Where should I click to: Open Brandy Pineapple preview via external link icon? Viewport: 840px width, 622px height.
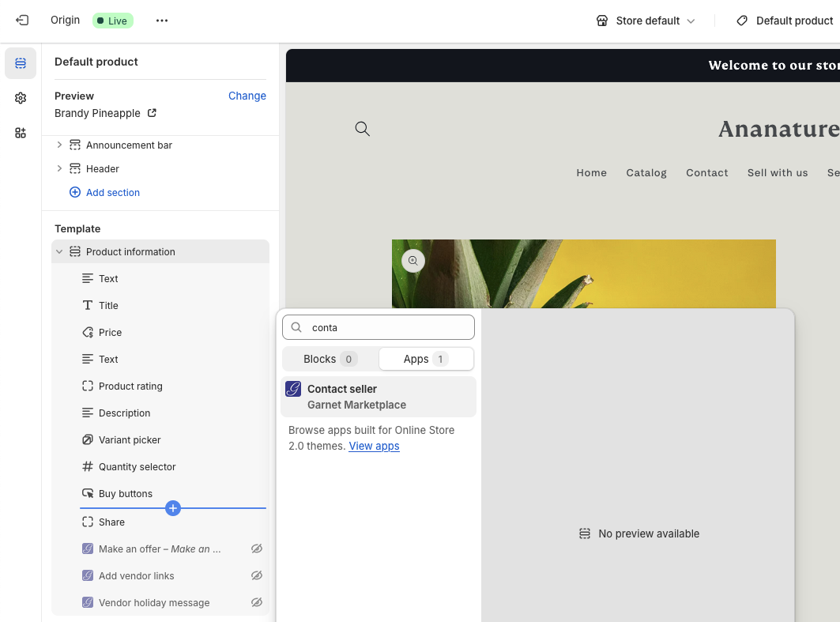(154, 113)
